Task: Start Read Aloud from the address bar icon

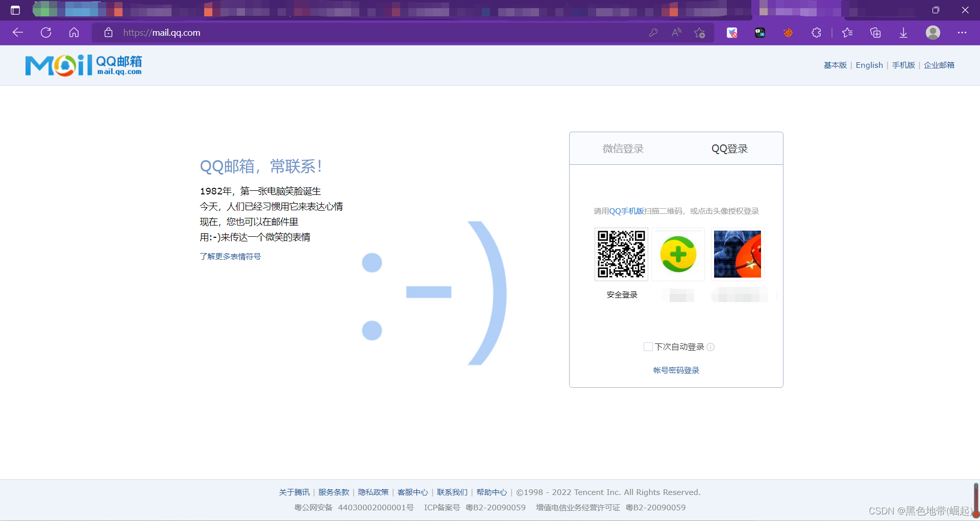Action: pyautogui.click(x=676, y=33)
